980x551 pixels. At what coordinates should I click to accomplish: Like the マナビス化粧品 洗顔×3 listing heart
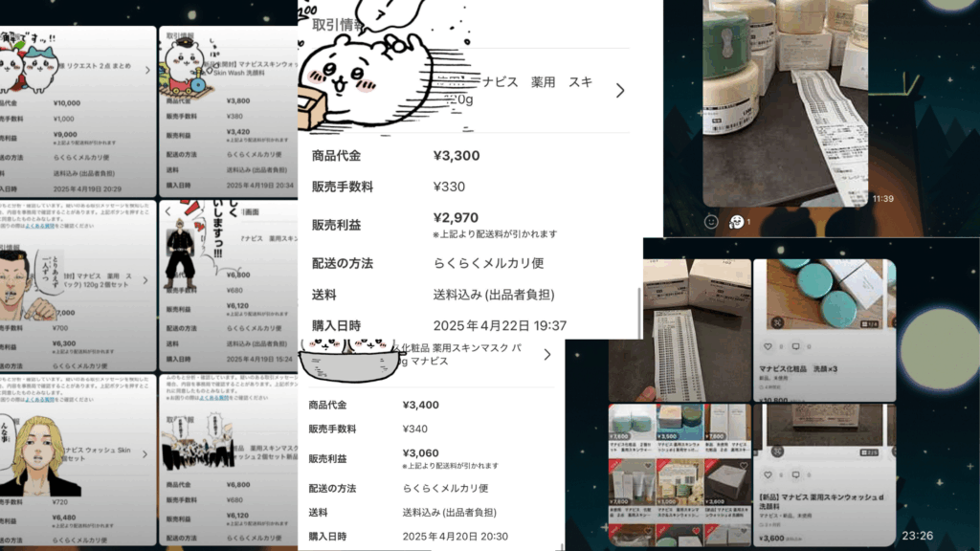coord(768,346)
